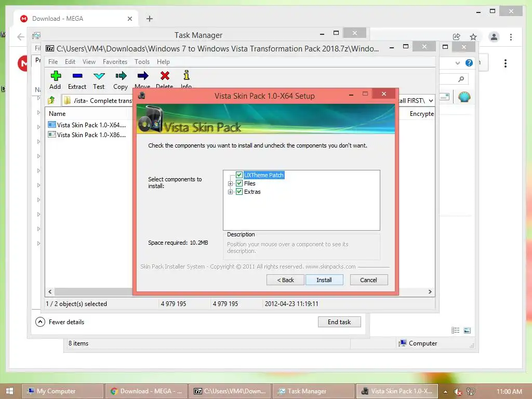This screenshot has height=399, width=532.
Task: Switch to Download - MEGA taskbar button
Action: 146,391
